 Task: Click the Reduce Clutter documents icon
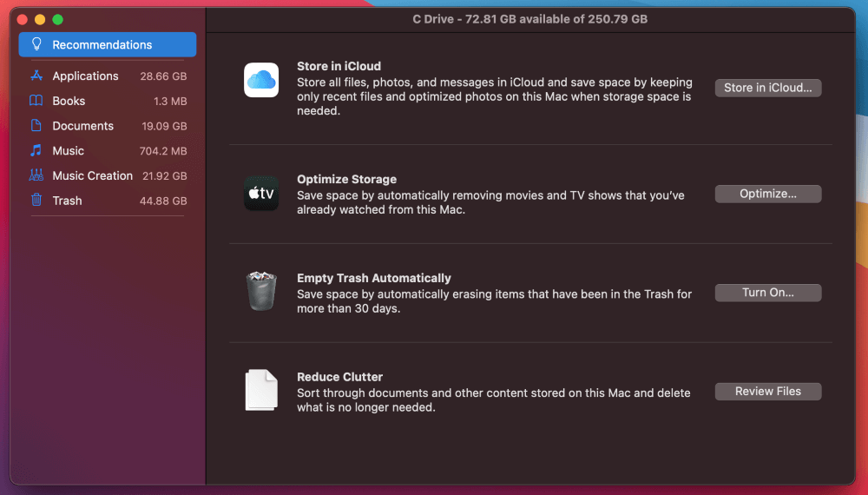pos(261,390)
